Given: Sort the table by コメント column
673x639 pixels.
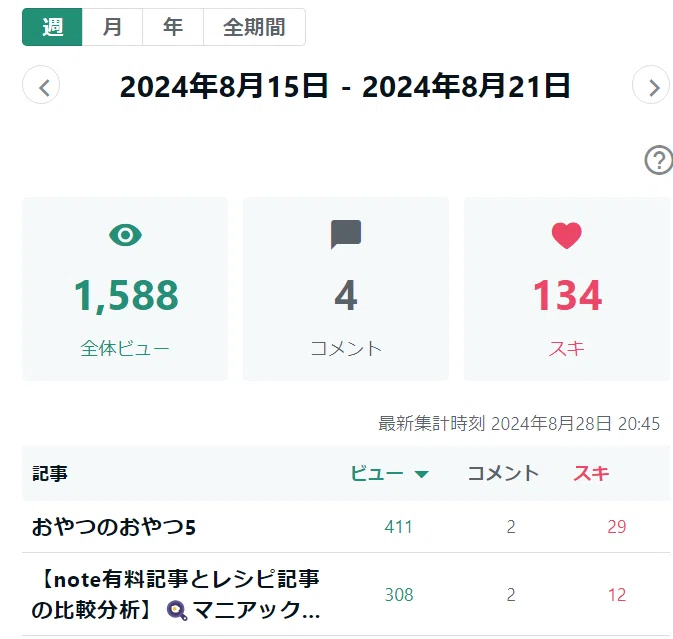Looking at the screenshot, I should tap(503, 473).
